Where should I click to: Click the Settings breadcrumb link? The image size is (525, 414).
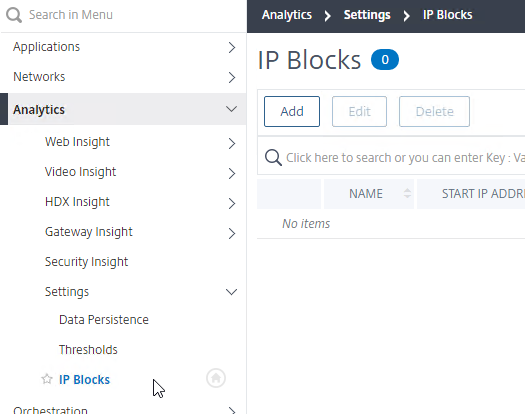[367, 15]
